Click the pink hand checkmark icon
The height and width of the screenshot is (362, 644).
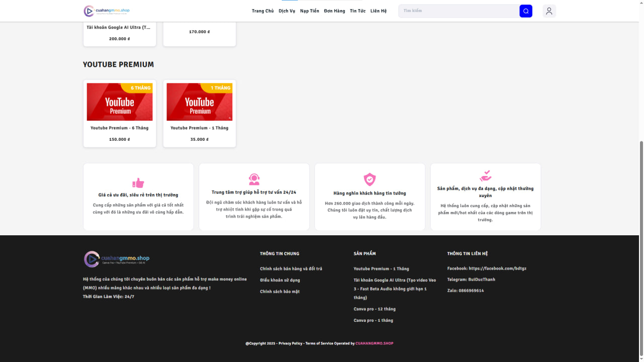point(486,176)
